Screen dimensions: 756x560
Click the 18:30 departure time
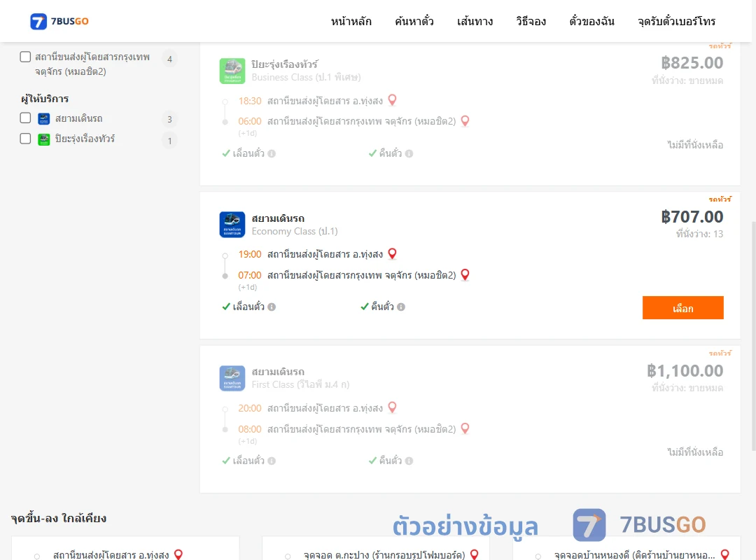click(x=250, y=101)
